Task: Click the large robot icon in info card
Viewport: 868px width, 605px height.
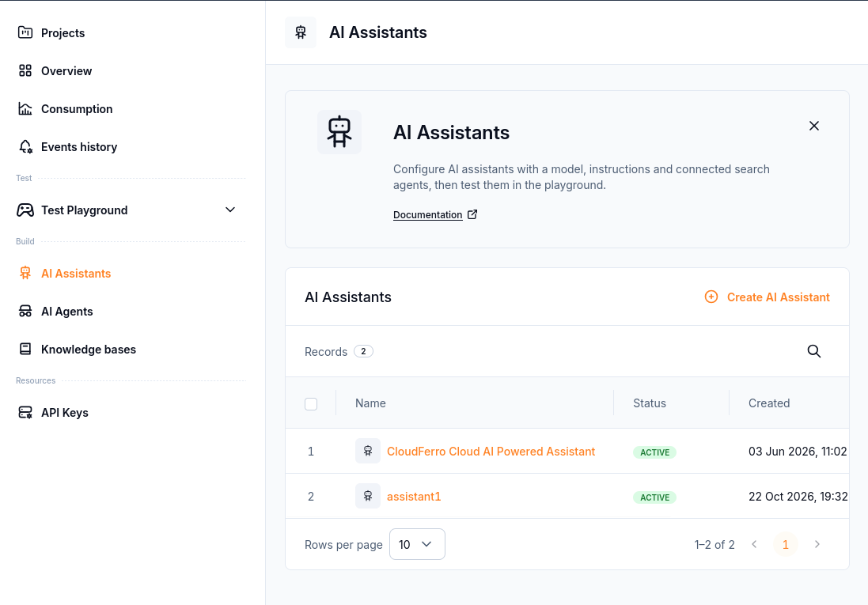Action: click(339, 132)
